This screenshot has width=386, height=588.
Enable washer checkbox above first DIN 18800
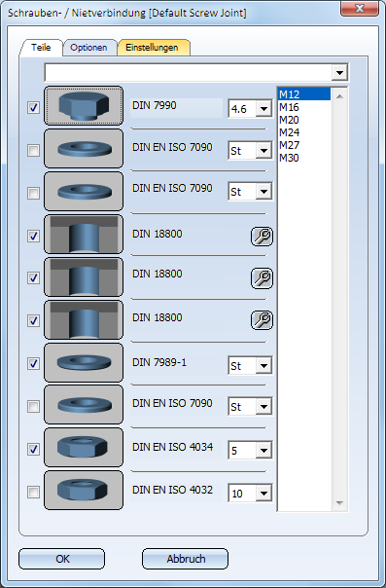33,193
